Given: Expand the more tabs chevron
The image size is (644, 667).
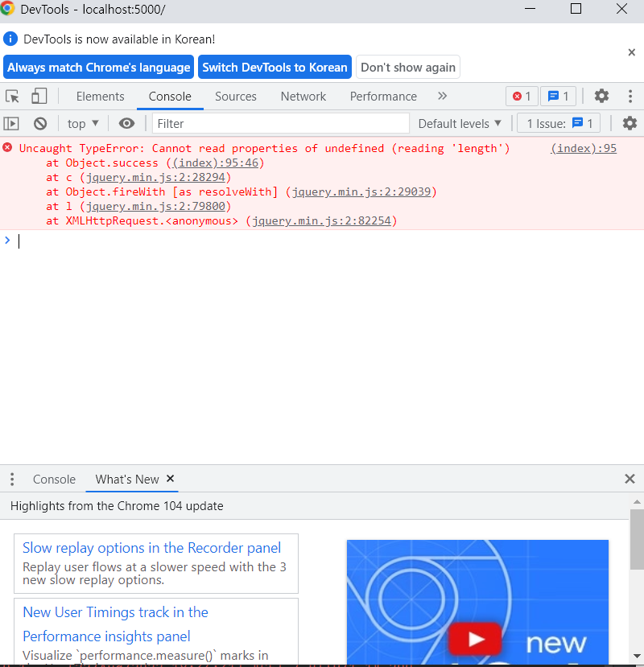Looking at the screenshot, I should tap(442, 97).
